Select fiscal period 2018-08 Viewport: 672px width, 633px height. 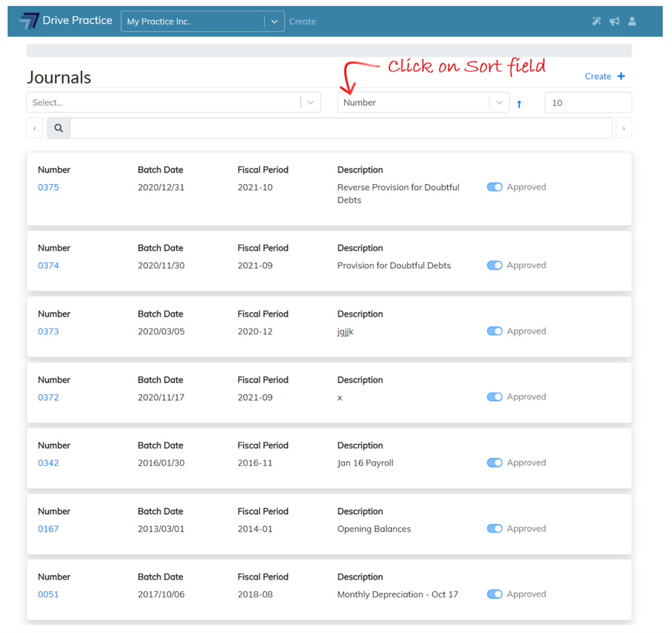255,594
